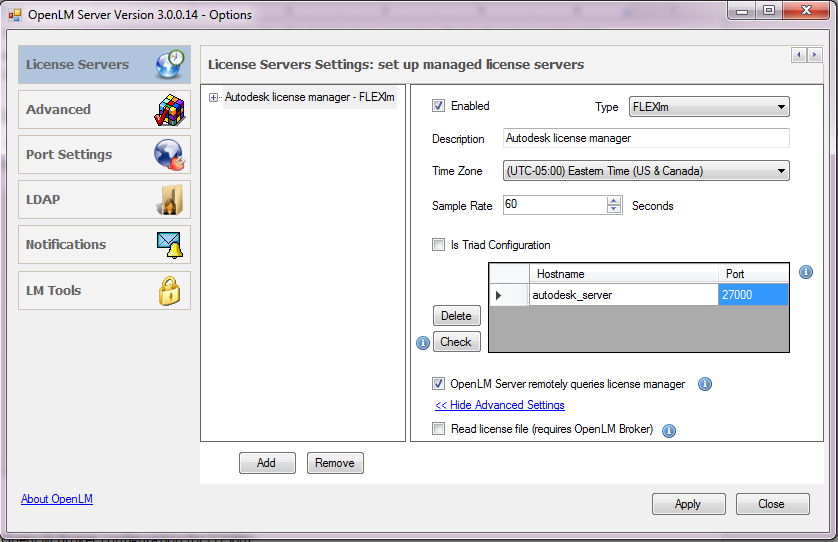The image size is (838, 542).
Task: Click info icon for remote query option
Action: point(704,384)
